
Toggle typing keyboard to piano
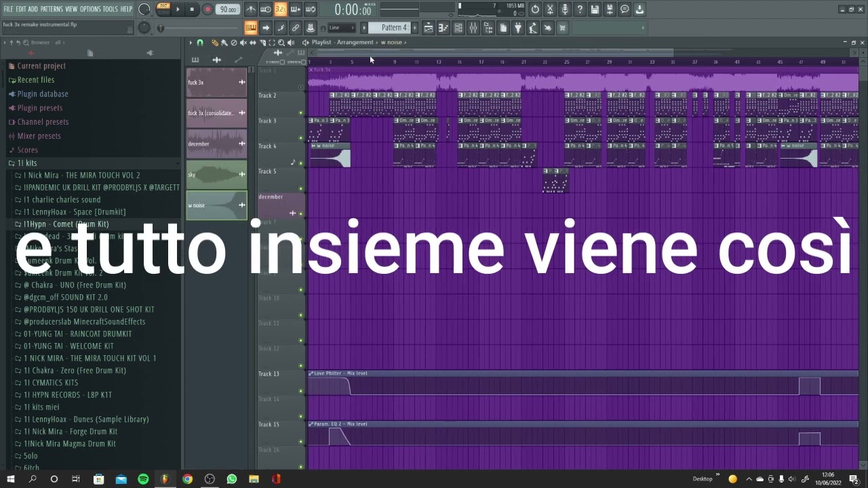[x=250, y=28]
